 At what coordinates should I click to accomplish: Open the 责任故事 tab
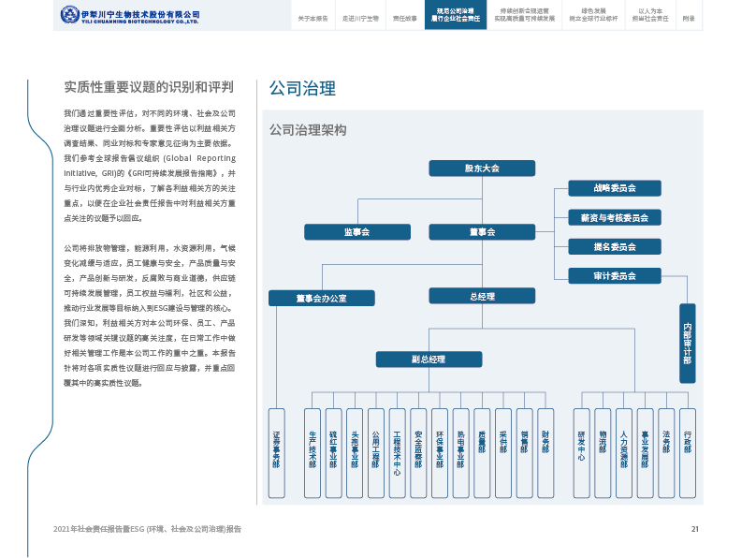[x=404, y=18]
